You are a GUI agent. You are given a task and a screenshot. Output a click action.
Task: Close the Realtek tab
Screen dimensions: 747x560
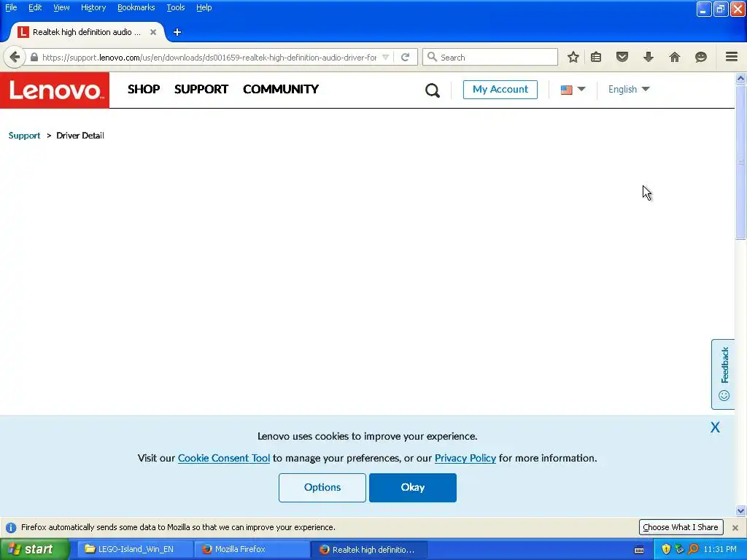click(x=153, y=32)
